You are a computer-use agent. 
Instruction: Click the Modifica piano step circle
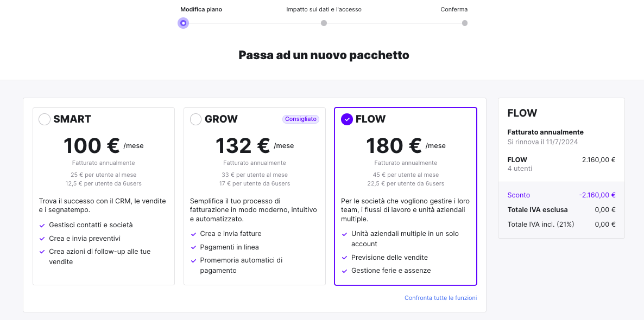coord(183,23)
